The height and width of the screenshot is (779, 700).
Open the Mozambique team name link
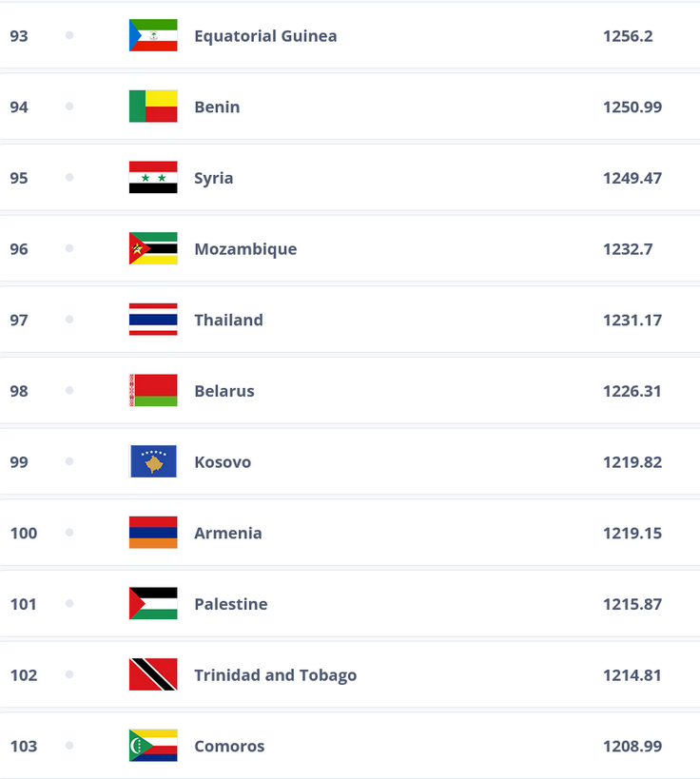[x=245, y=249]
